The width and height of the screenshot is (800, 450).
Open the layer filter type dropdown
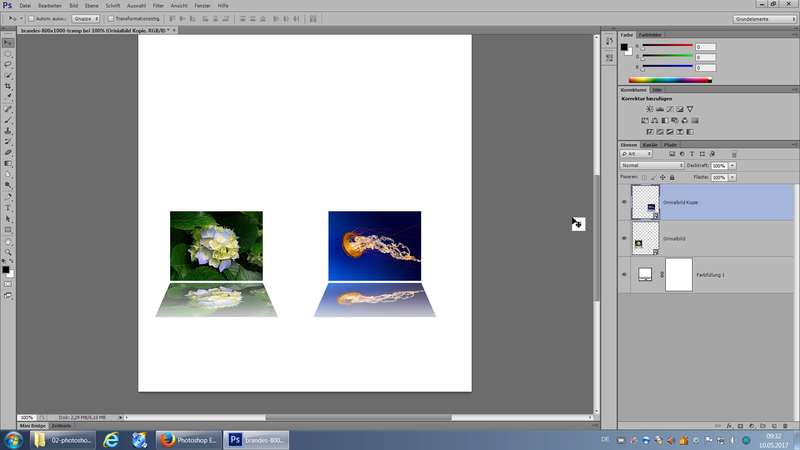coord(636,154)
